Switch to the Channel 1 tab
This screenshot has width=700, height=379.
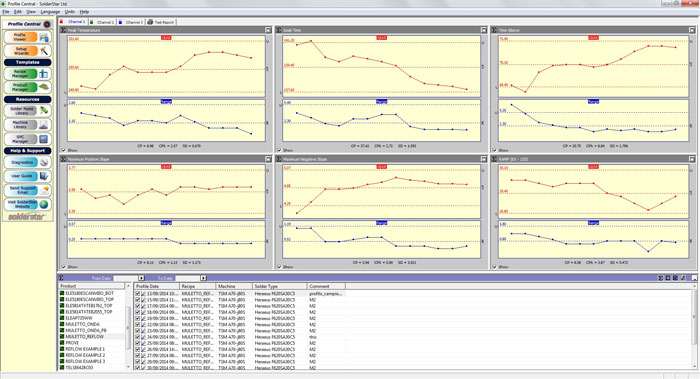[74, 22]
